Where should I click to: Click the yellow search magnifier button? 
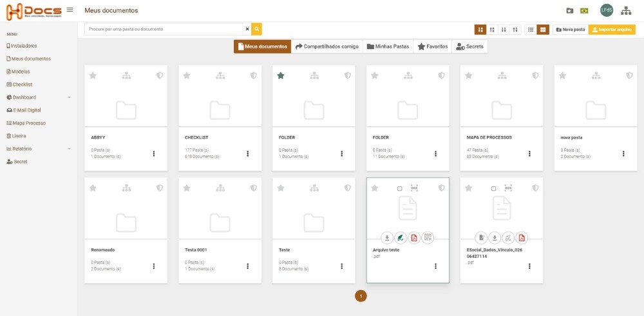256,29
